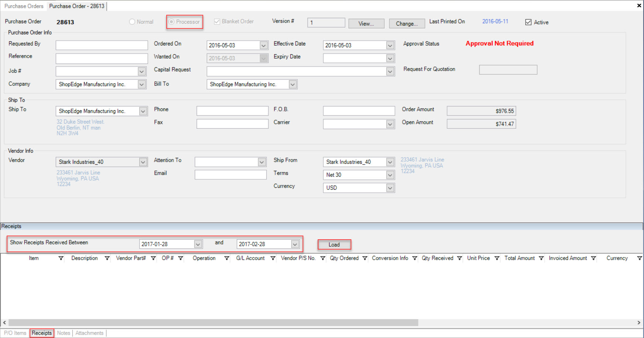Open filter for Description column
This screenshot has height=338, width=644.
[x=107, y=258]
